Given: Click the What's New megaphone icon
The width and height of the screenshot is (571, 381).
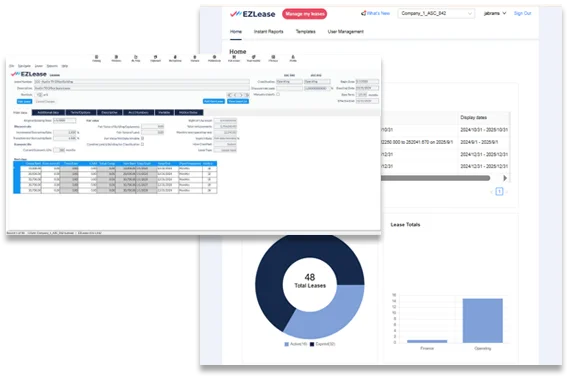Looking at the screenshot, I should [x=363, y=13].
